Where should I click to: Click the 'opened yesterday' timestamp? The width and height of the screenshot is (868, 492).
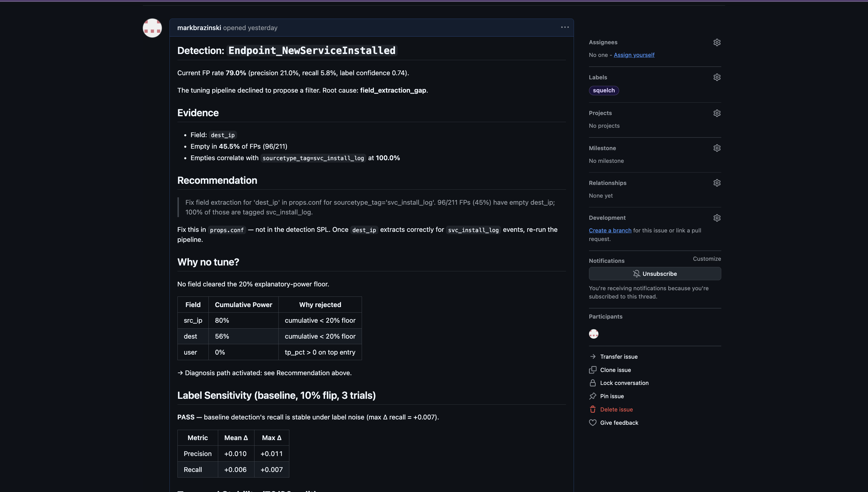(x=250, y=28)
